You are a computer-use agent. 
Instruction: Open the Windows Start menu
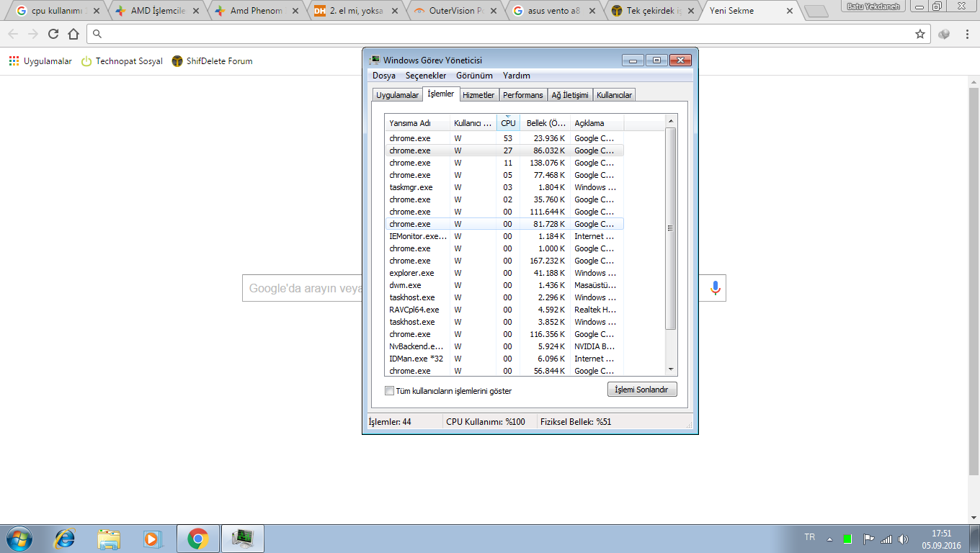tap(18, 539)
